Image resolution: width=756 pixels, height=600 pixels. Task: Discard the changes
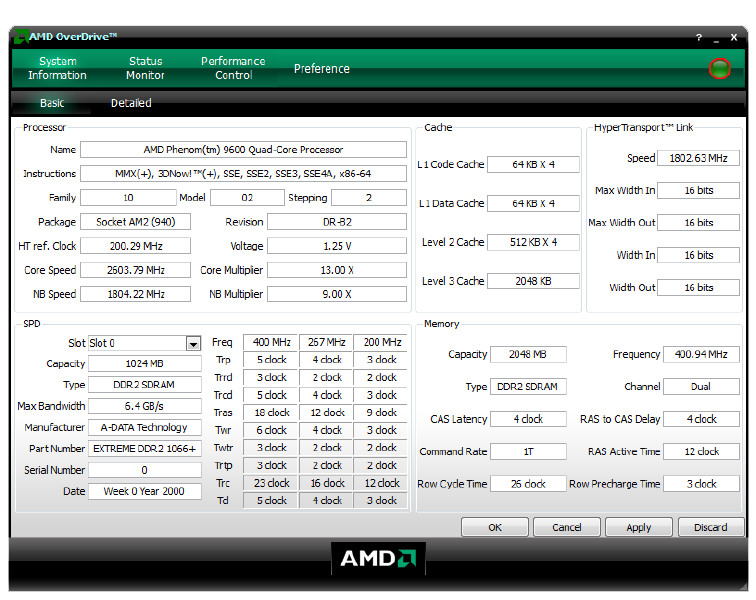711,528
